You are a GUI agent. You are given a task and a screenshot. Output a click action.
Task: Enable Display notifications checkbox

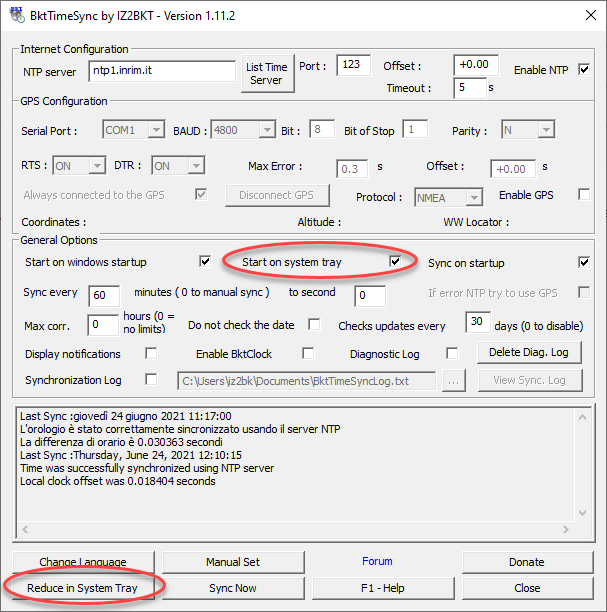[151, 353]
